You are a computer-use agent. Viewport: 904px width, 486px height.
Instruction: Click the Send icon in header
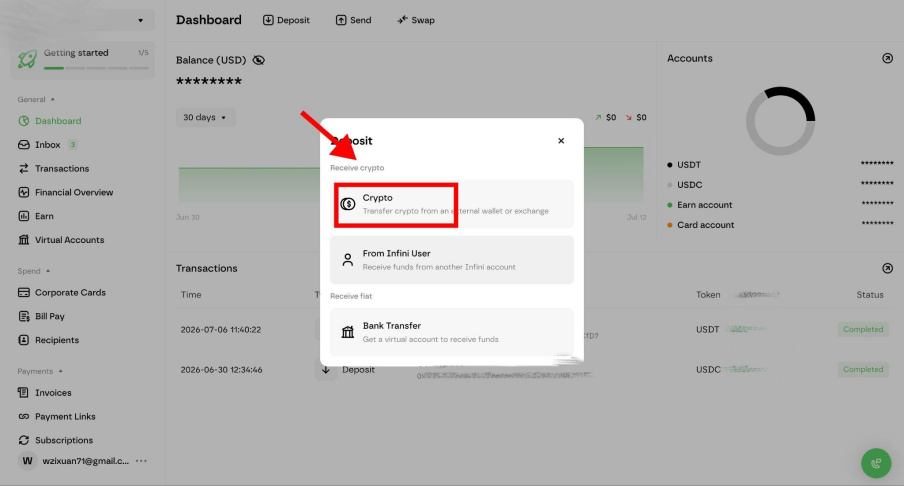click(341, 20)
